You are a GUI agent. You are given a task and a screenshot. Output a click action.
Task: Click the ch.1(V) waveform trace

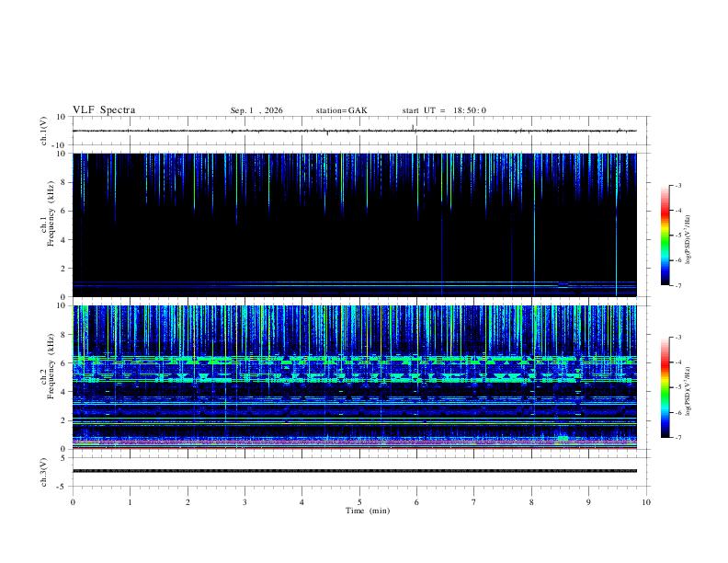pos(354,131)
